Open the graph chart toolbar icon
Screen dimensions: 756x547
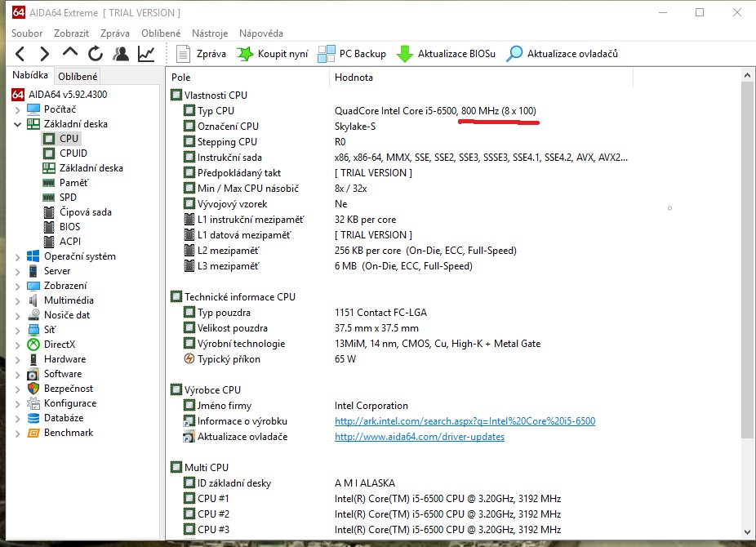click(146, 54)
